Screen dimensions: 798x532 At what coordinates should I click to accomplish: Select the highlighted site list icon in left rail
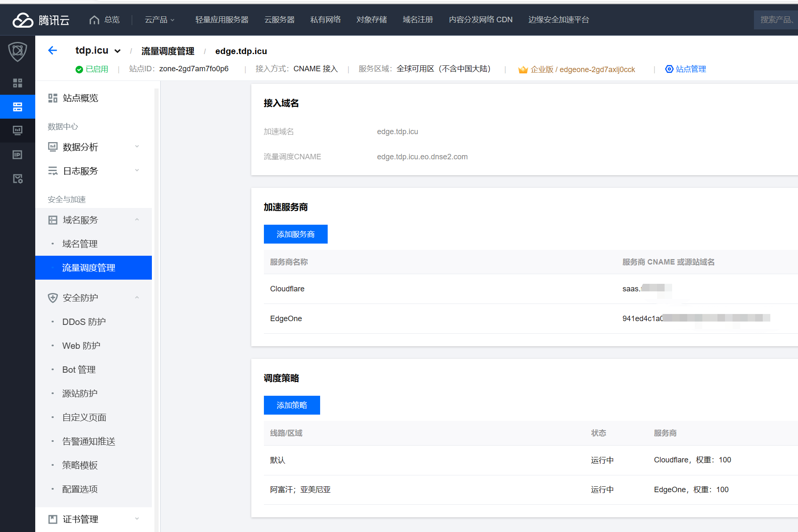(x=18, y=107)
